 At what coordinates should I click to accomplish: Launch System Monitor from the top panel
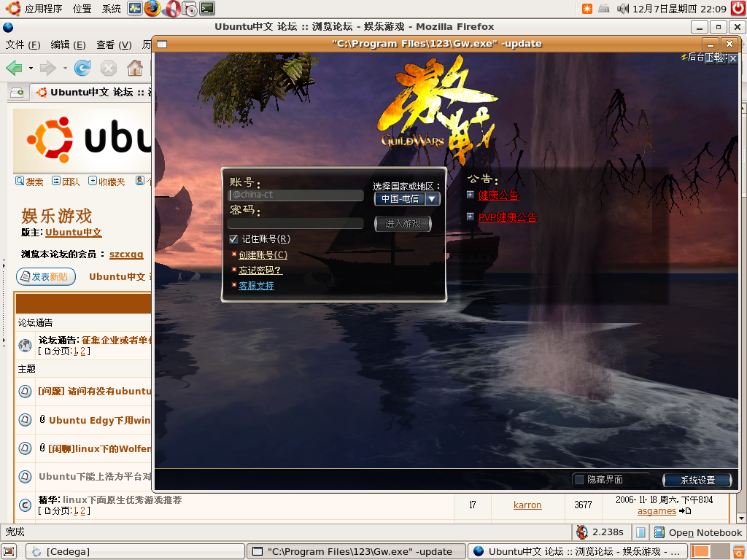[135, 9]
